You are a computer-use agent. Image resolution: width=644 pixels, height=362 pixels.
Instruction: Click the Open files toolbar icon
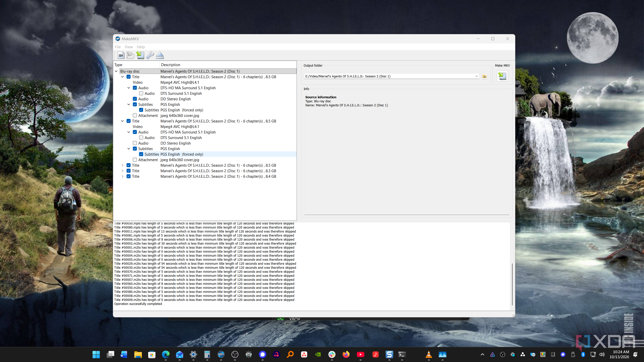[121, 55]
